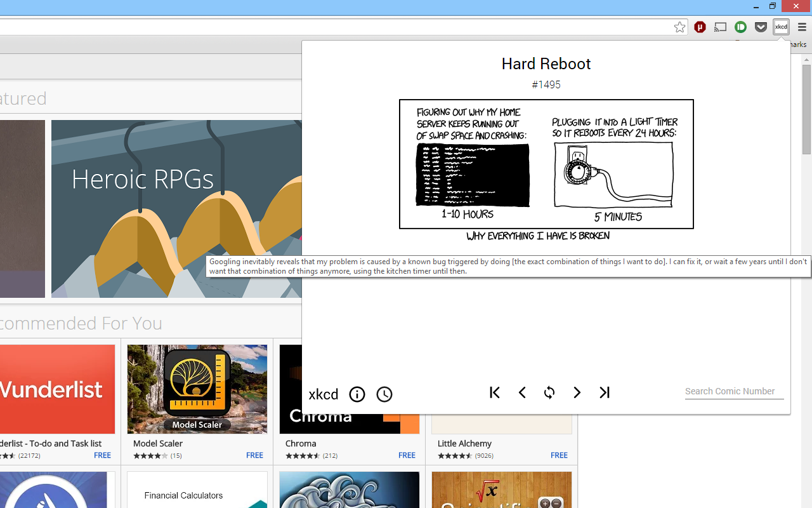812x508 pixels.
Task: Load a random comic with refresh icon
Action: pyautogui.click(x=549, y=393)
